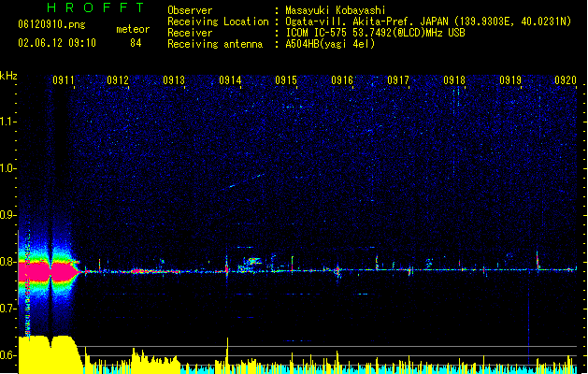Viewport: 588px width, 374px height.
Task: Click the 0915 time marker
Action: click(x=286, y=80)
